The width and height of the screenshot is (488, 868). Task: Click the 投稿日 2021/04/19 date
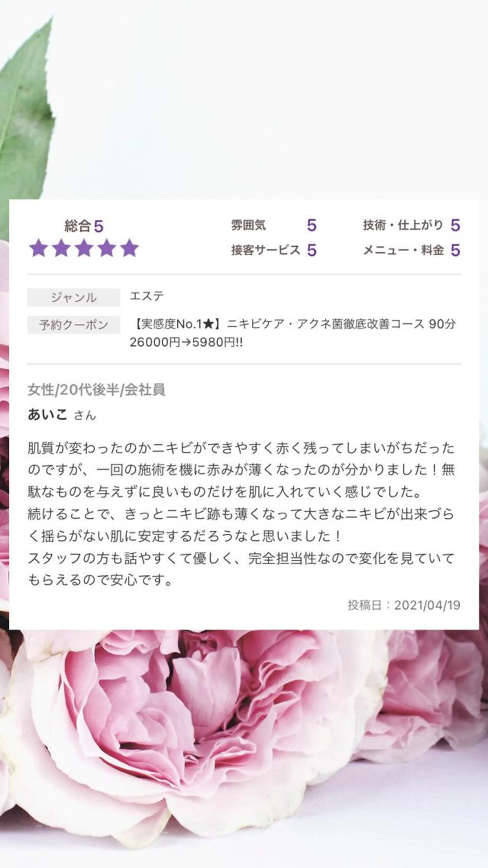[404, 605]
